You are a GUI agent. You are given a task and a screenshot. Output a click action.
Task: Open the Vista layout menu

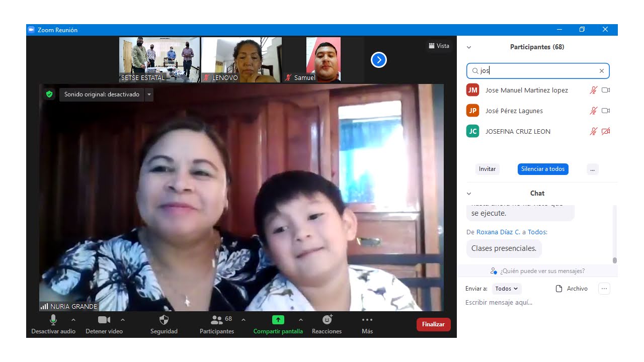(439, 46)
